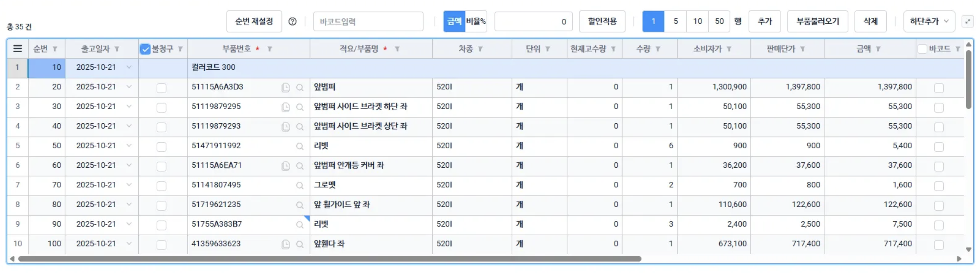Open filter for 차종 column
This screenshot has height=273, width=980.
tap(481, 49)
